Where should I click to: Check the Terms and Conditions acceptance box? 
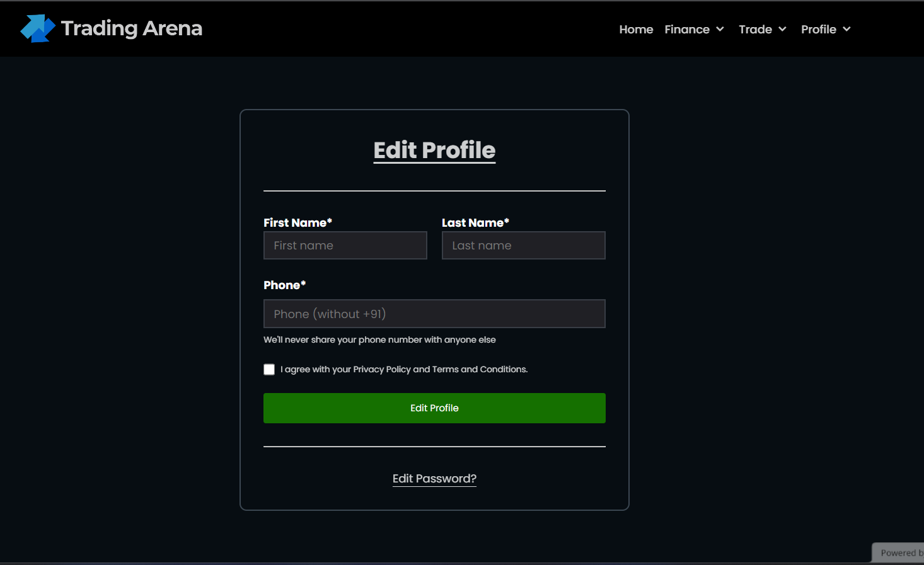[269, 369]
